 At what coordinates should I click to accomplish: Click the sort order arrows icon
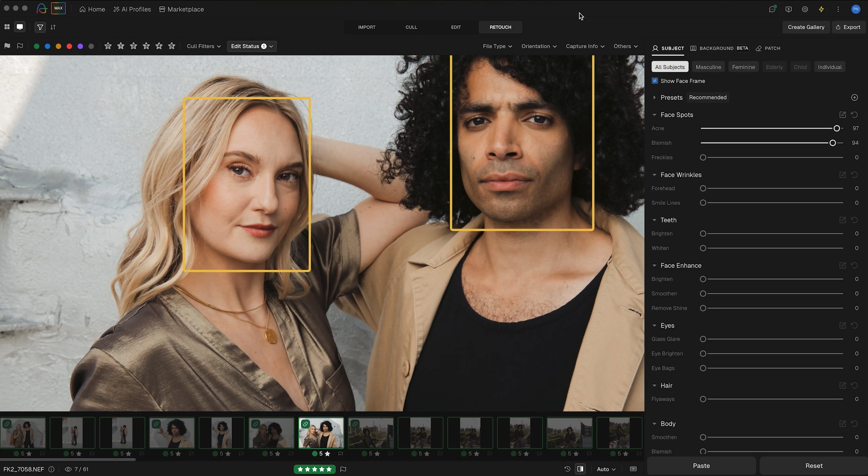click(x=53, y=27)
